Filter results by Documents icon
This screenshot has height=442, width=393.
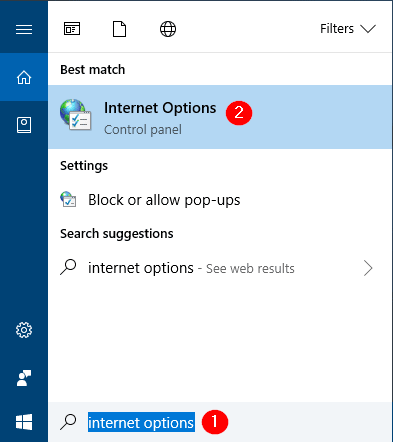point(119,29)
